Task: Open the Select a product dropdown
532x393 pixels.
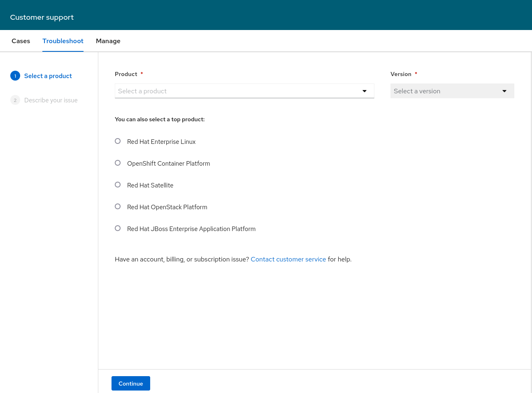Action: (239, 91)
